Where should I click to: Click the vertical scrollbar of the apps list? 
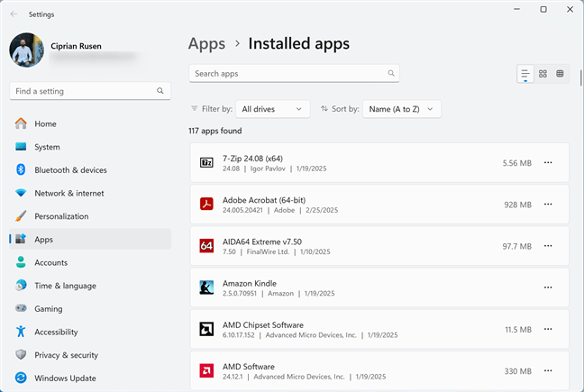click(x=581, y=77)
